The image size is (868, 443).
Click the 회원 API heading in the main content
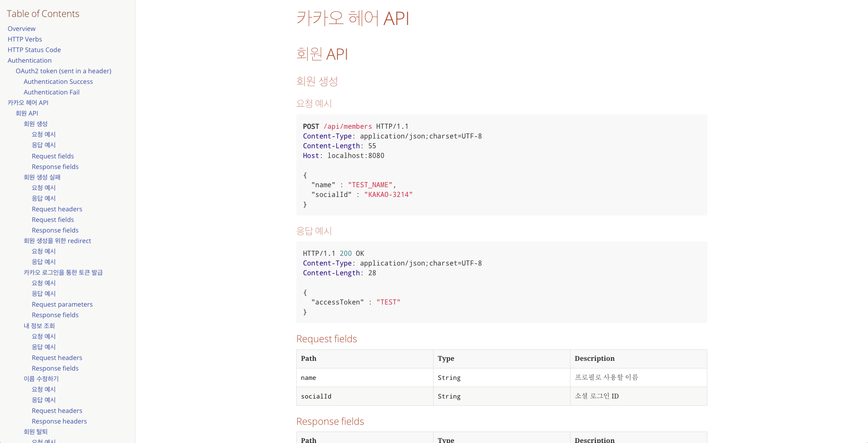322,54
